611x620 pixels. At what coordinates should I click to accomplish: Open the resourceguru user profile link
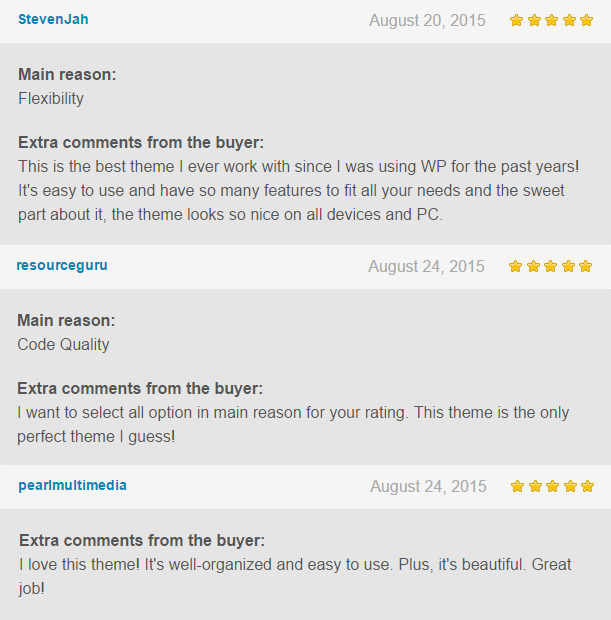[x=62, y=265]
